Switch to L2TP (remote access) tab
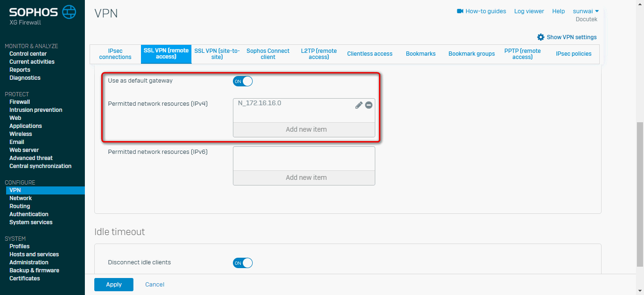The width and height of the screenshot is (644, 295). [x=319, y=54]
